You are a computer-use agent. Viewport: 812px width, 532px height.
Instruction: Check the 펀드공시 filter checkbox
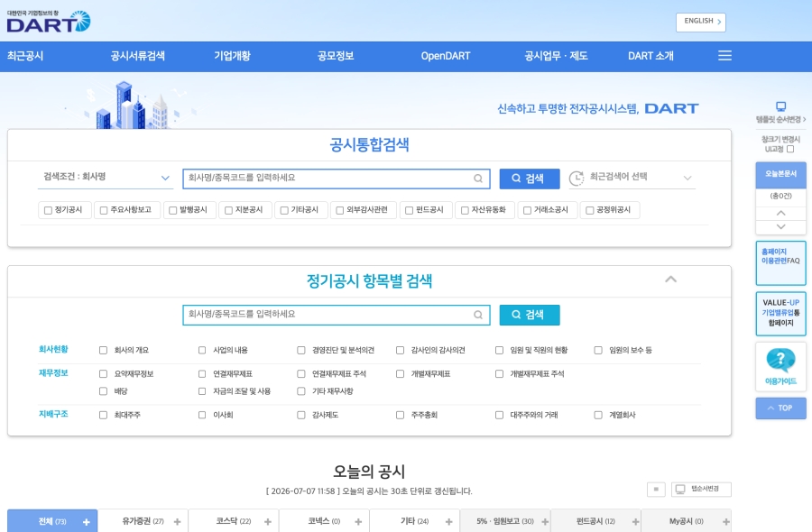pos(409,210)
